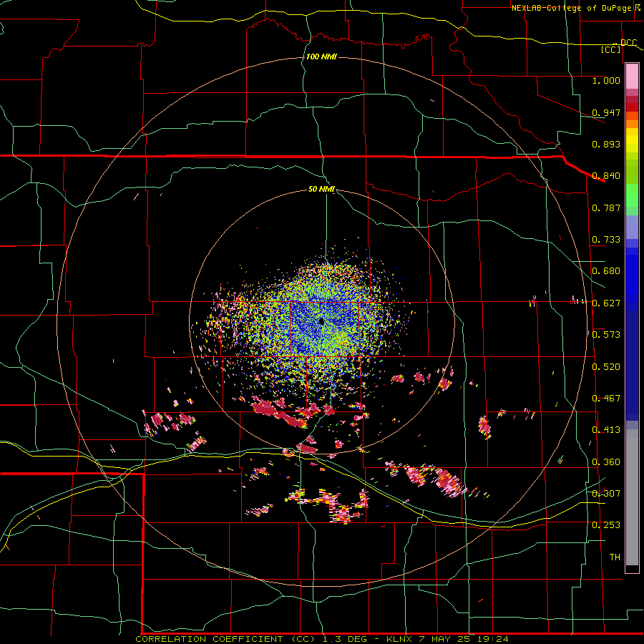The height and width of the screenshot is (644, 644).
Task: Select the 0.520 scale value
Action: click(606, 367)
